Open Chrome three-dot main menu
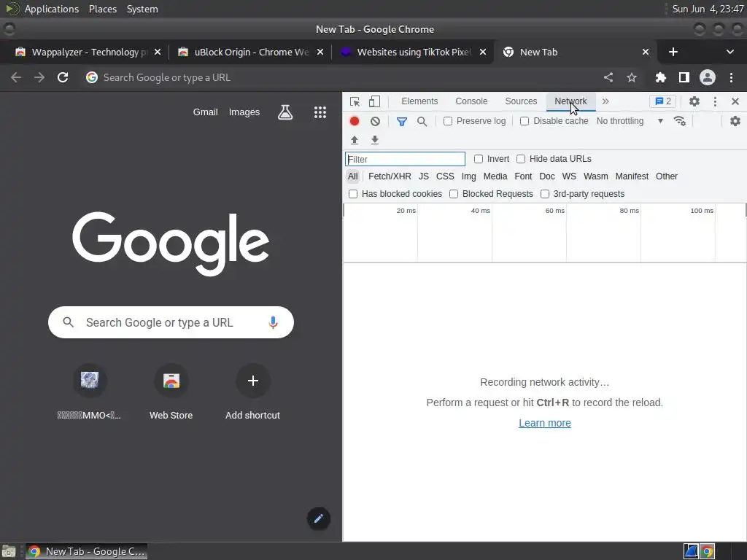This screenshot has height=560, width=747. (731, 77)
